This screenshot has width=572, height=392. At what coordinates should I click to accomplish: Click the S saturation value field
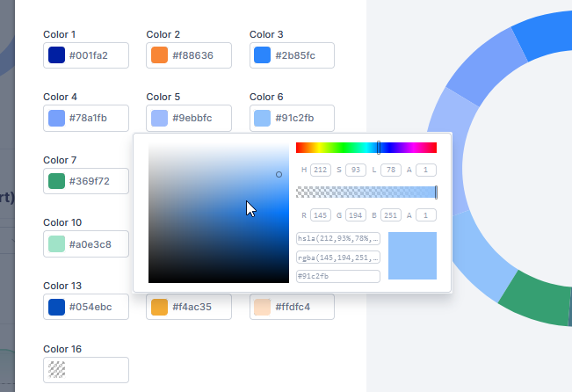tap(356, 170)
